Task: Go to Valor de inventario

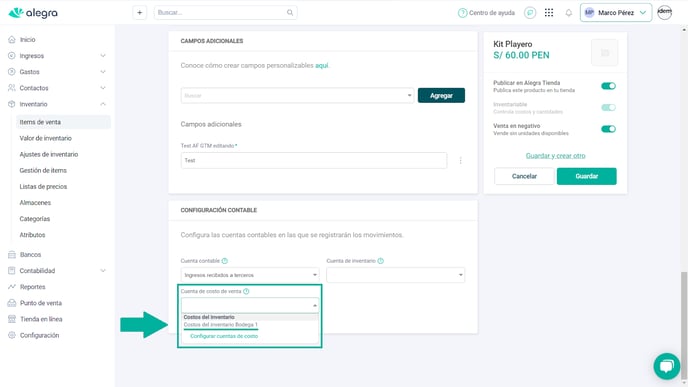Action: [46, 138]
